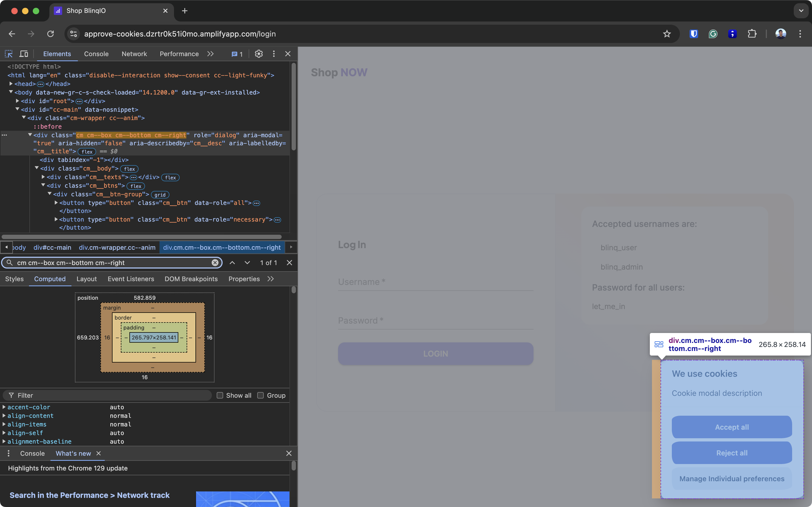The height and width of the screenshot is (507, 812).
Task: Switch to the Network tab
Action: [134, 54]
